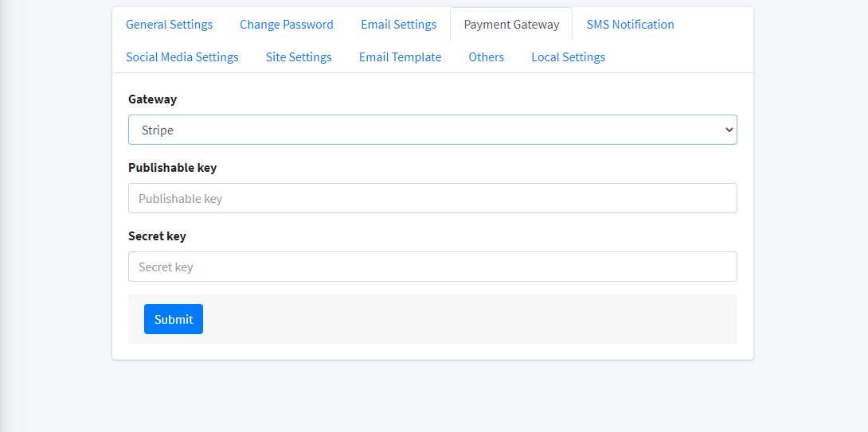Focus the Publishable key input field
Image resolution: width=868 pixels, height=432 pixels.
pos(432,198)
